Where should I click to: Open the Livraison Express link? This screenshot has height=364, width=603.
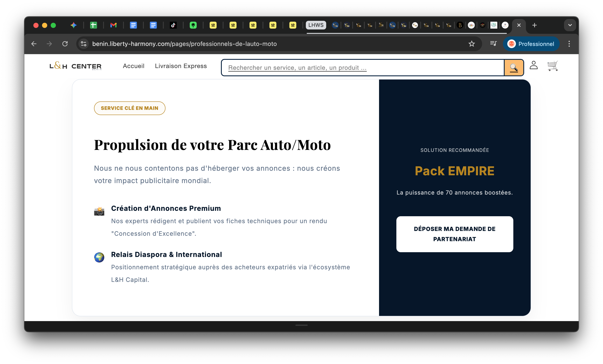(181, 66)
